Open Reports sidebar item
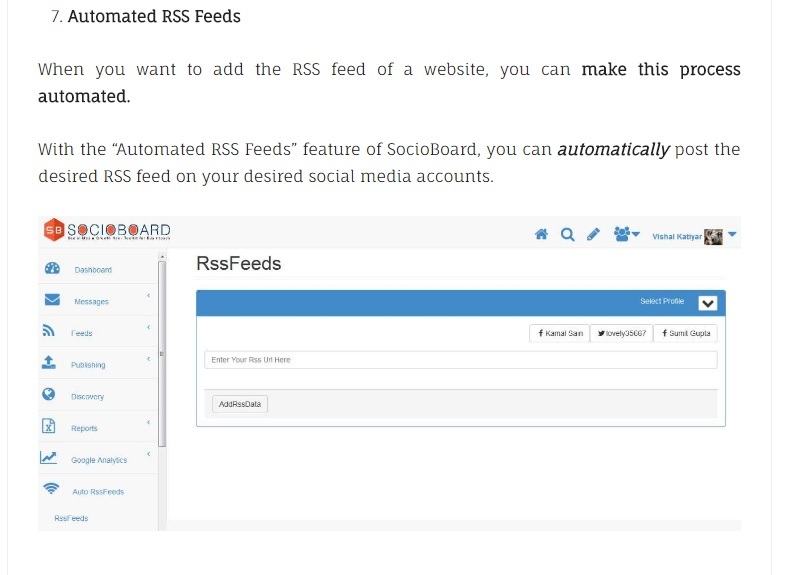The width and height of the screenshot is (801, 575). 84,428
